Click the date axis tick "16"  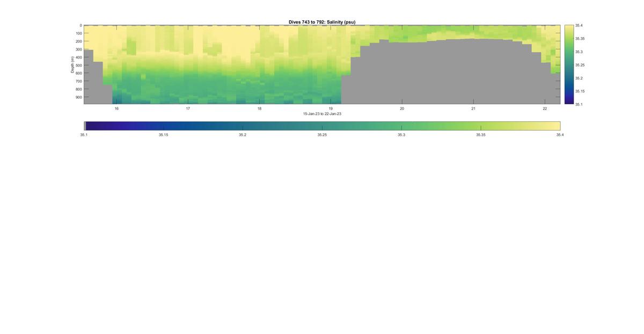[116, 108]
